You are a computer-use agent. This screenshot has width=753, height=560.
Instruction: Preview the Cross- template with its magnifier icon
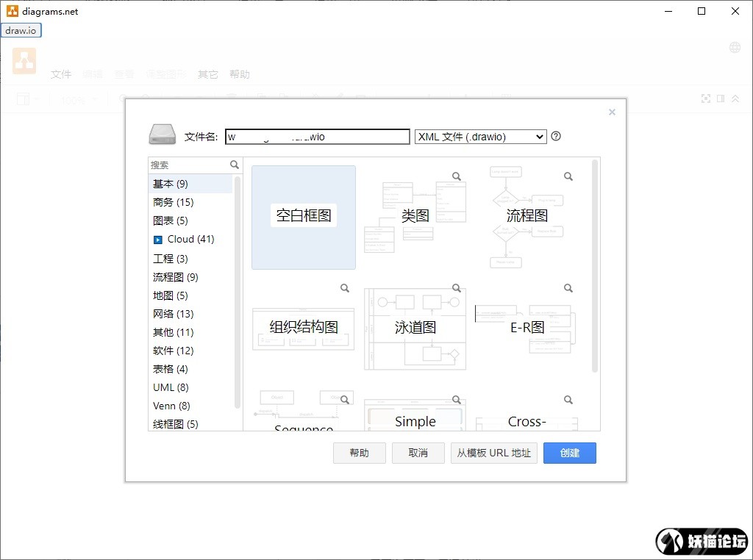[x=568, y=400]
